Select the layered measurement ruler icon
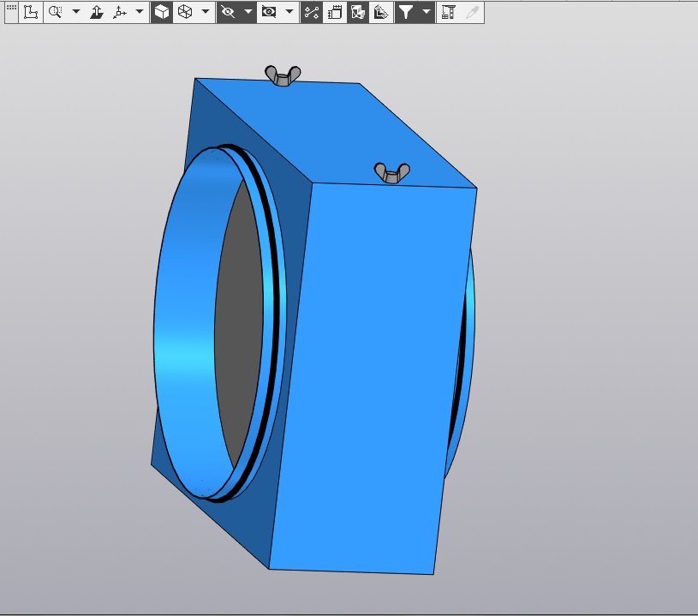Image resolution: width=698 pixels, height=616 pixels. (x=381, y=12)
